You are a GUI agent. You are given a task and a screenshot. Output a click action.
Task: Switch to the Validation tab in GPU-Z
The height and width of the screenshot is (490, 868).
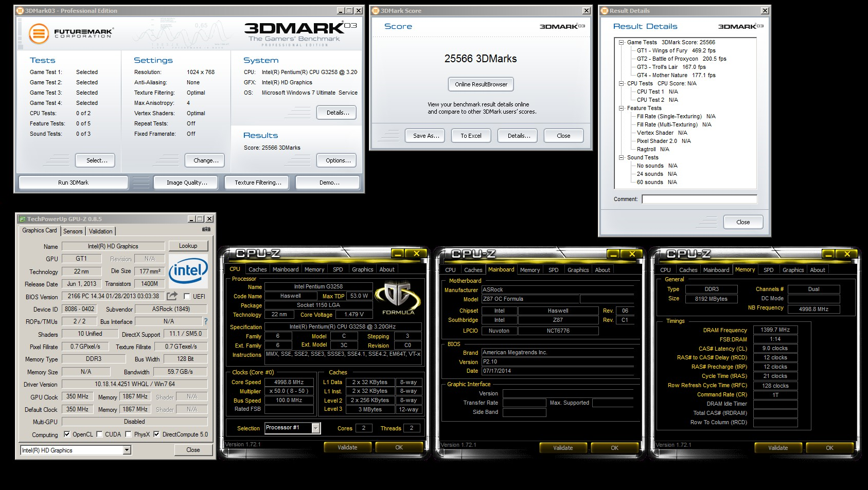tap(101, 231)
